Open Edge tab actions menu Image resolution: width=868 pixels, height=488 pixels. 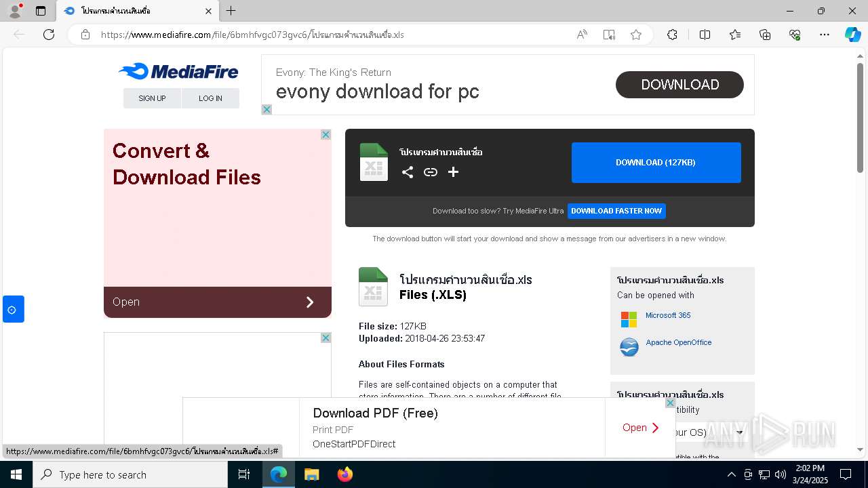point(41,11)
